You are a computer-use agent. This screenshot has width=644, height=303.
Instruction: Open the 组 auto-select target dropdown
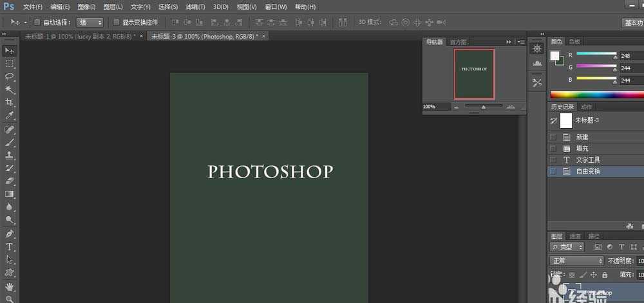90,22
